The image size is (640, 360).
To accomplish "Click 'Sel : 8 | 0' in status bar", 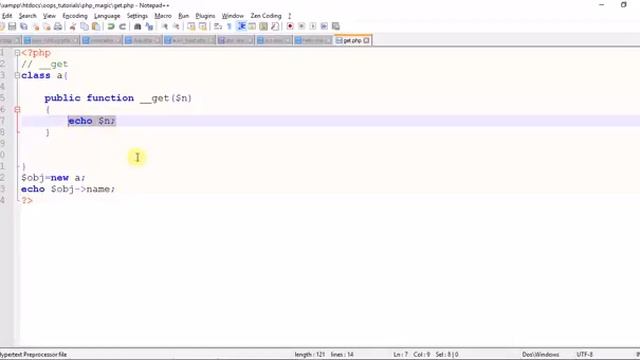I will (x=447, y=354).
